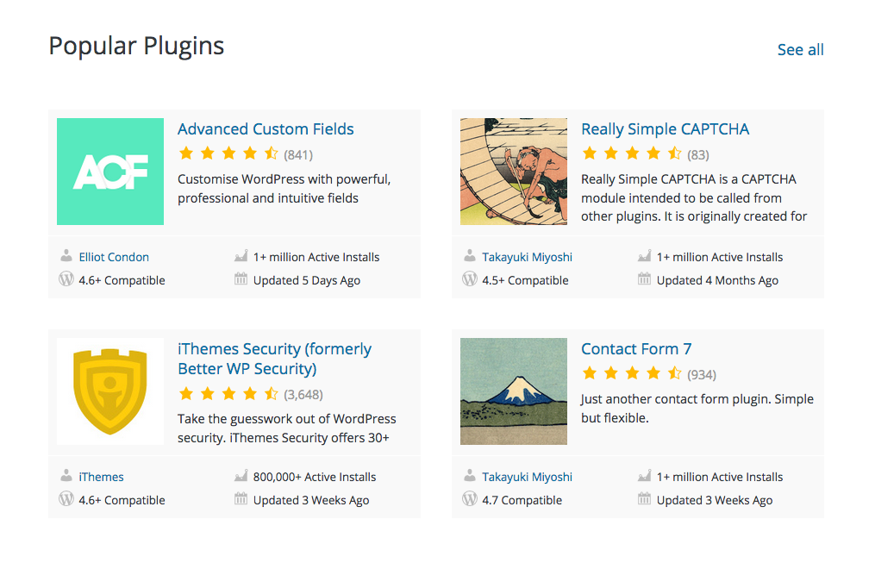875x588 pixels.
Task: Click the Really Simple CAPTCHA artwork thumbnail
Action: point(514,172)
